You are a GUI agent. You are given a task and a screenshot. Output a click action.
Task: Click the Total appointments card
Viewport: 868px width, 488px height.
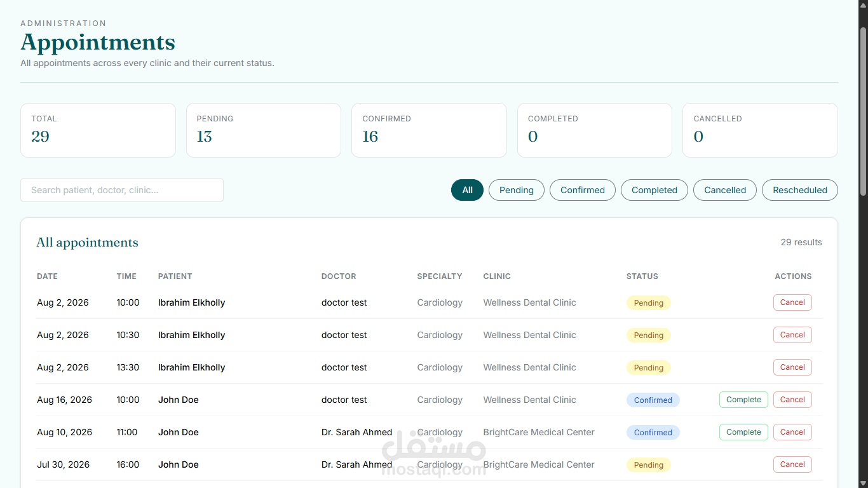pos(98,130)
